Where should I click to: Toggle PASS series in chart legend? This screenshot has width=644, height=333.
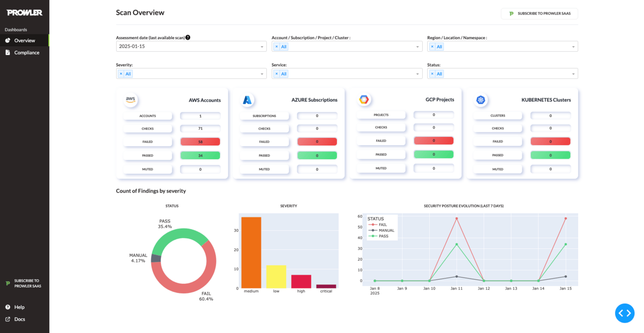(383, 236)
